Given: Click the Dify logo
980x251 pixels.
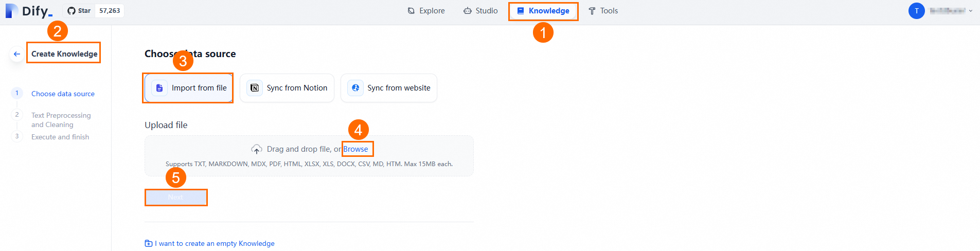Looking at the screenshot, I should point(29,11).
